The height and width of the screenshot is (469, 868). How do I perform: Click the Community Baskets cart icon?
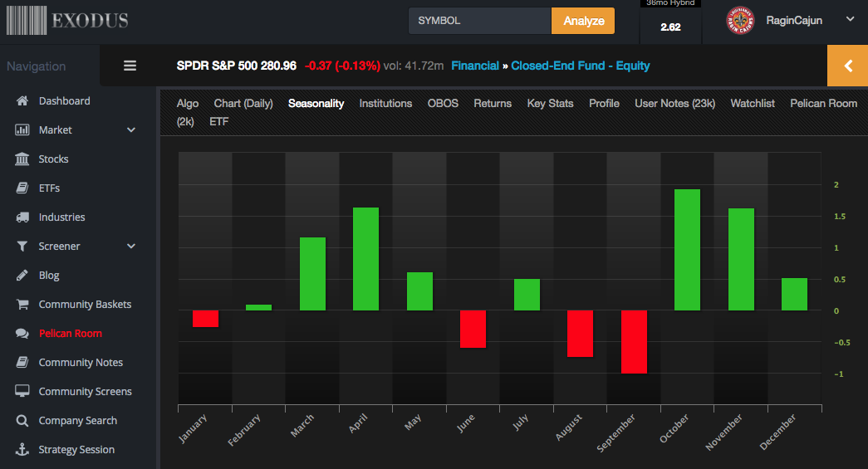pyautogui.click(x=22, y=304)
